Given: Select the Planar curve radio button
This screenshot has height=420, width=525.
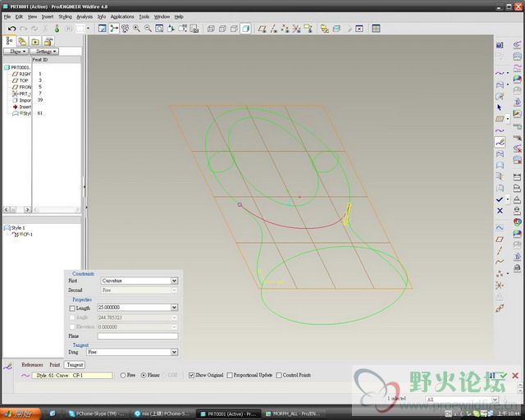Looking at the screenshot, I should [144, 376].
